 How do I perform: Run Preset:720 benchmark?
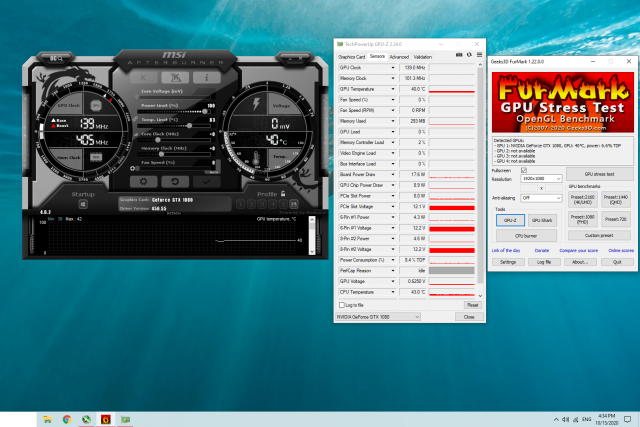pos(616,219)
